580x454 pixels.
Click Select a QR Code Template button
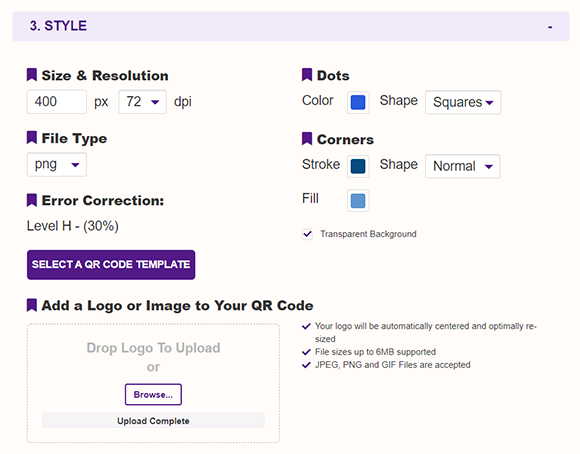pyautogui.click(x=111, y=265)
